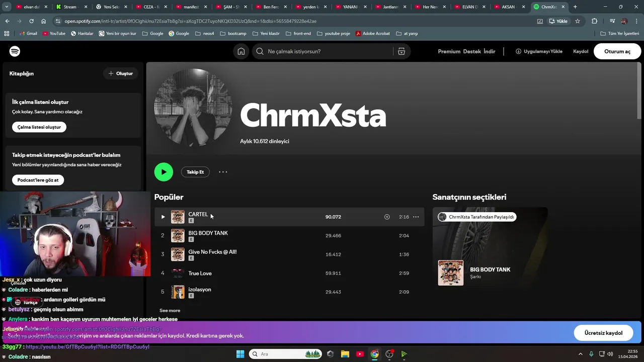
Task: Play the CARTEL track row
Action: click(x=289, y=217)
